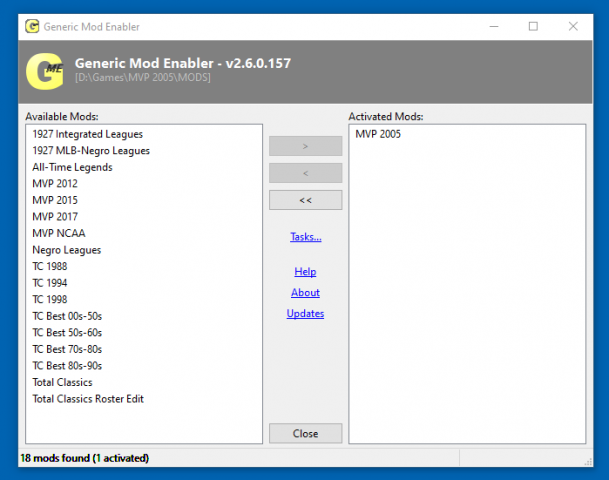
Task: Open the Help link
Action: click(x=305, y=271)
